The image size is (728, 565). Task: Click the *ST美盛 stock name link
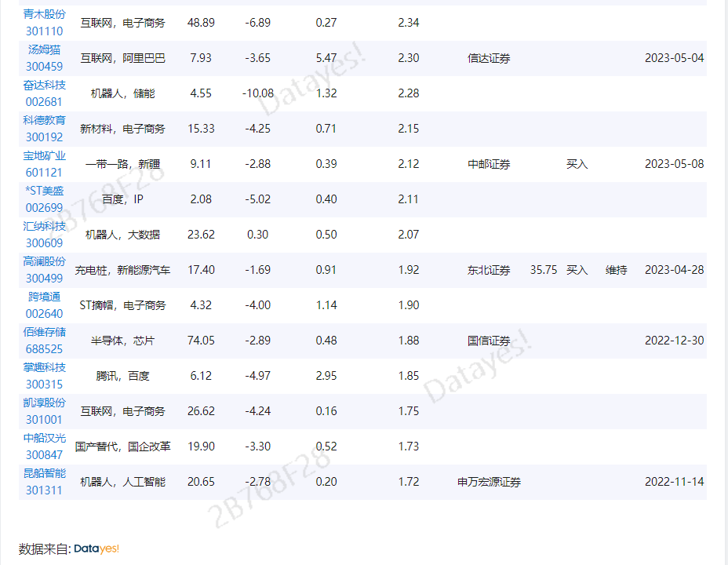[45, 191]
